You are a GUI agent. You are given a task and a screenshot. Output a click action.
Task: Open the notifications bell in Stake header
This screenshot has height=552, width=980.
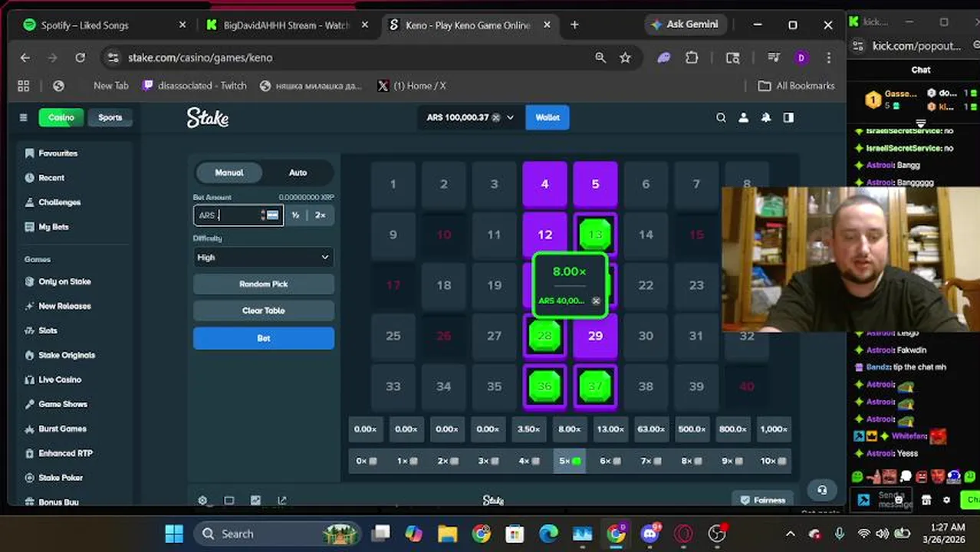pyautogui.click(x=765, y=117)
